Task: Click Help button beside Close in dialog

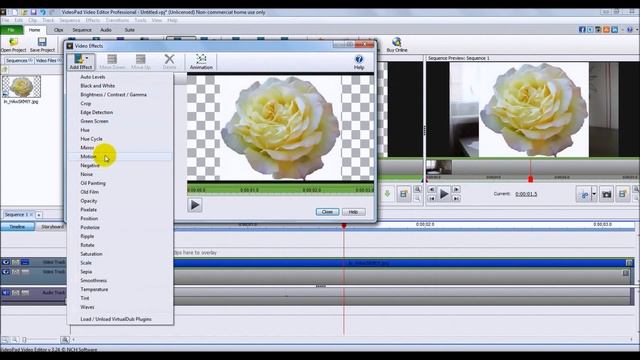Action: tap(353, 212)
